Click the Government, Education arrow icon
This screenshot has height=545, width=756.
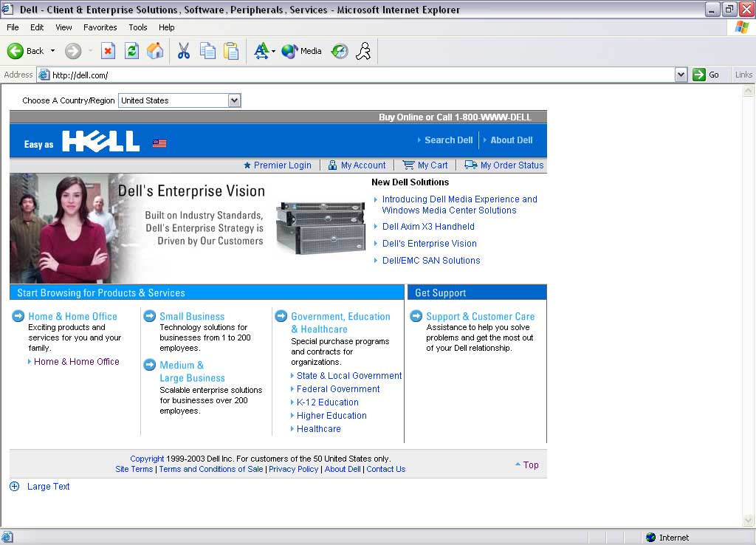[x=281, y=316]
